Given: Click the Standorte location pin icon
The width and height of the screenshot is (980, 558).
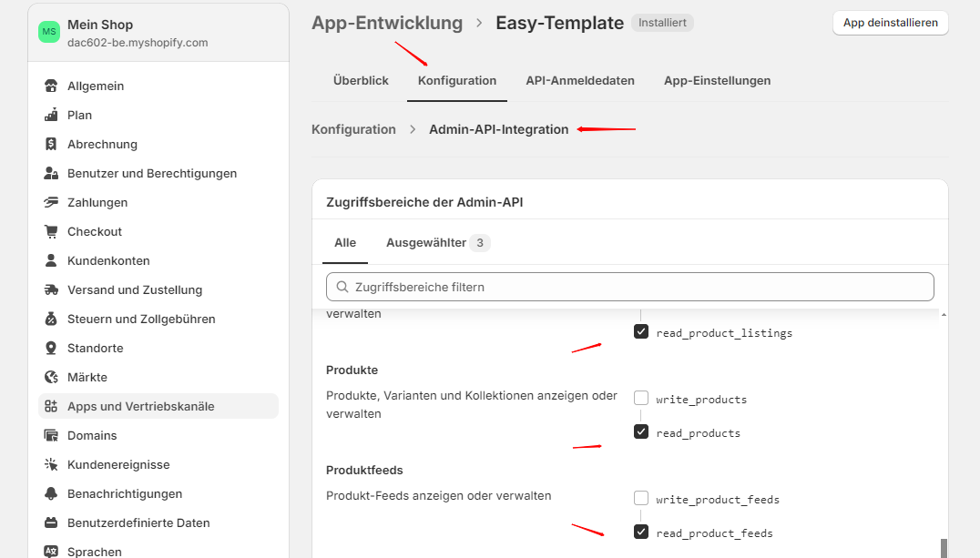Looking at the screenshot, I should (51, 349).
